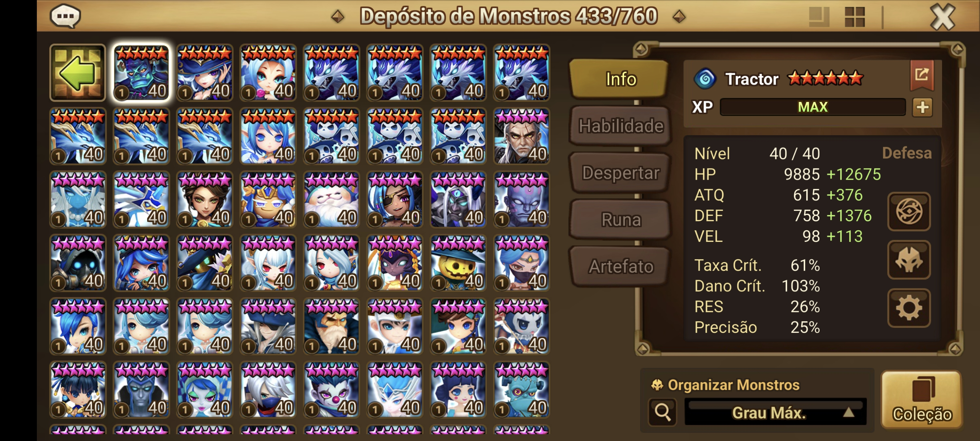Open the Artefato tab
The width and height of the screenshot is (980, 441).
[x=620, y=266]
